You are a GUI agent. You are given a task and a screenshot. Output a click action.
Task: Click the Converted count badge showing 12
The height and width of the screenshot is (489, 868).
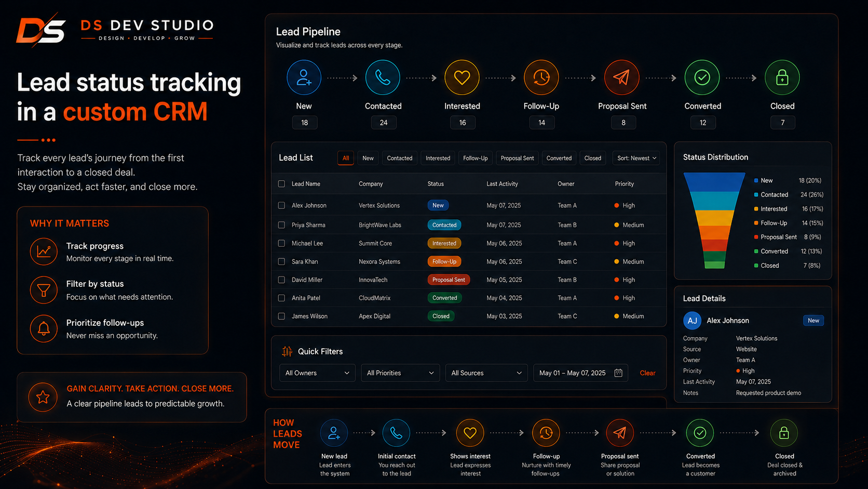click(703, 123)
